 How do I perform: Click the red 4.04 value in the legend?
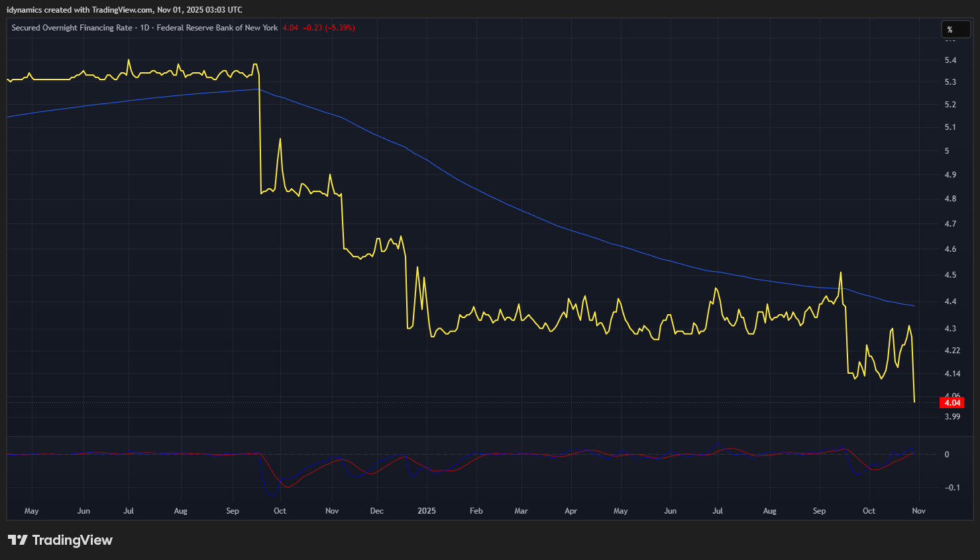(290, 28)
